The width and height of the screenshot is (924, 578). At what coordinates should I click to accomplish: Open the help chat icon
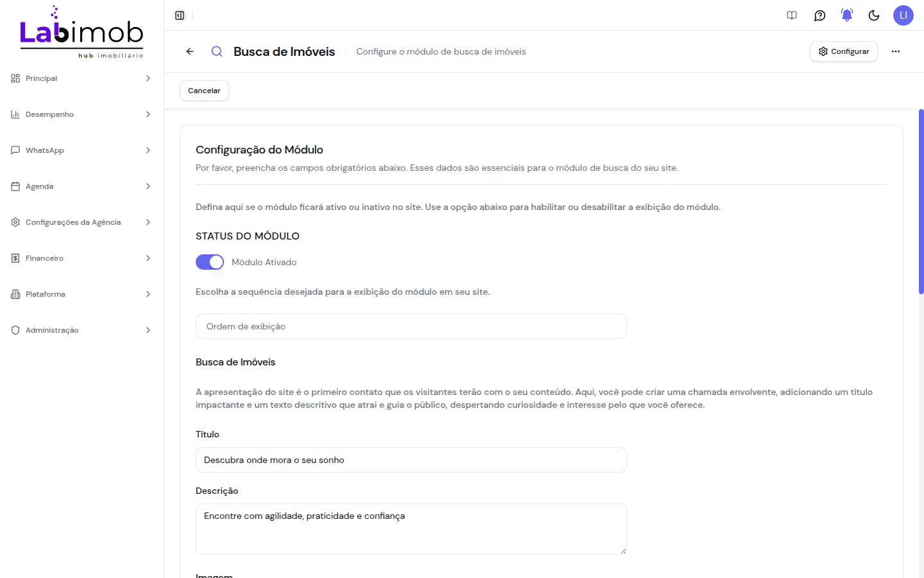click(x=819, y=15)
